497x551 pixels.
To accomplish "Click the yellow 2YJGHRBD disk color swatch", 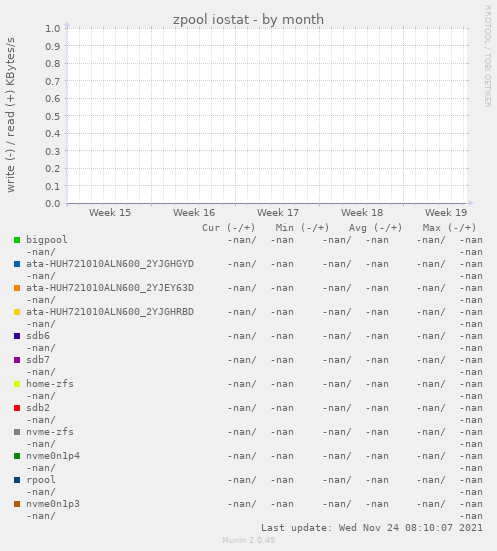I will click(x=17, y=312).
